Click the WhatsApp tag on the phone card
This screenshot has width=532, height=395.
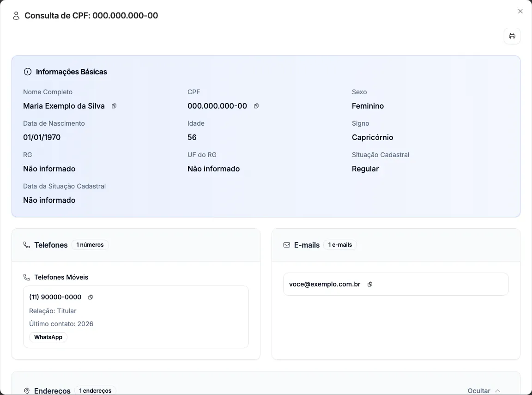[48, 337]
